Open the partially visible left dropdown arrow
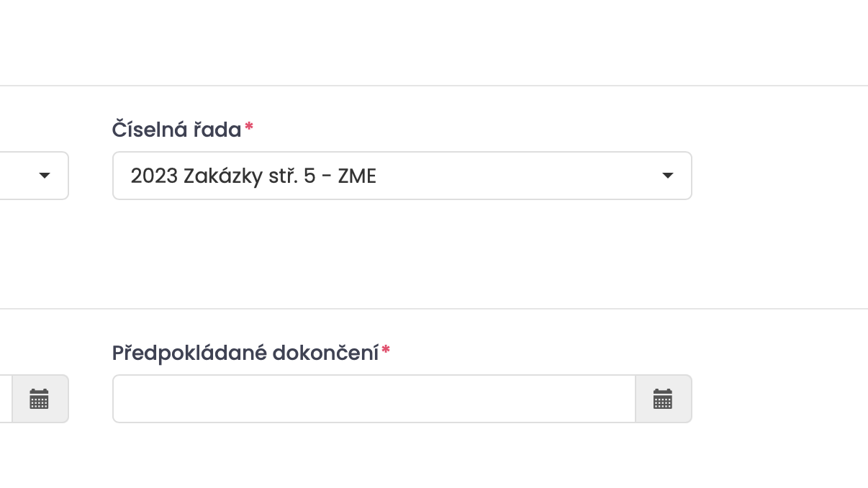Image resolution: width=868 pixels, height=488 pixels. coord(45,176)
